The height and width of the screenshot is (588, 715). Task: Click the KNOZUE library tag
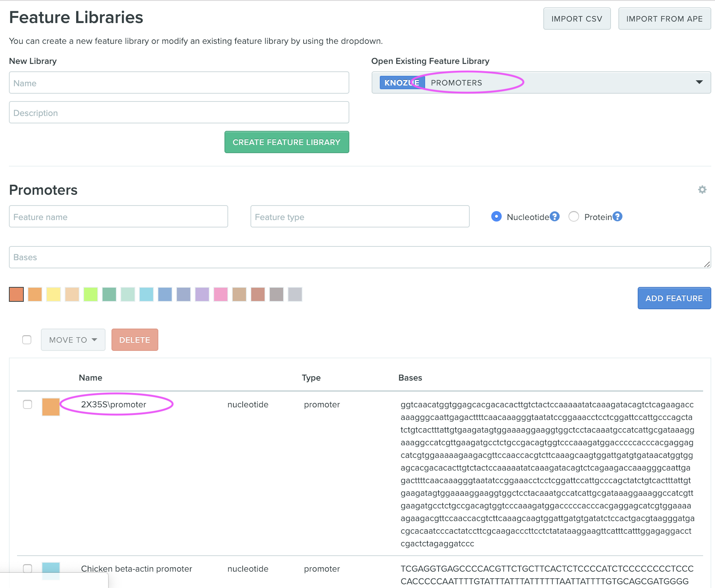click(402, 82)
